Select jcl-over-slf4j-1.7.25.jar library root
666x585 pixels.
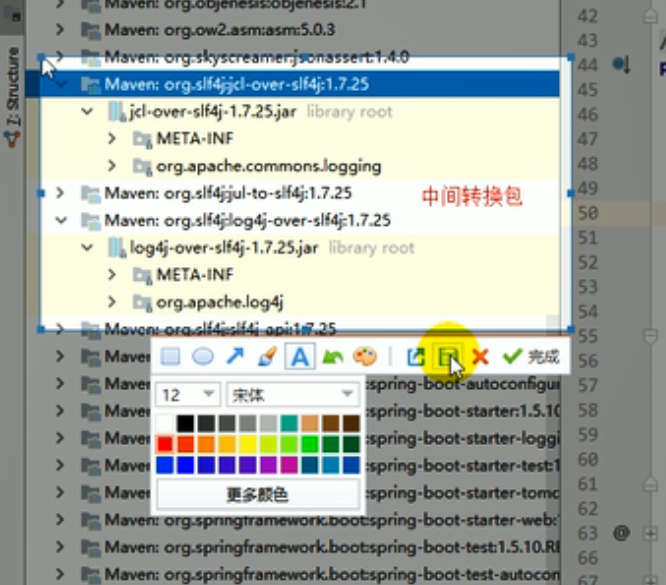click(x=250, y=112)
